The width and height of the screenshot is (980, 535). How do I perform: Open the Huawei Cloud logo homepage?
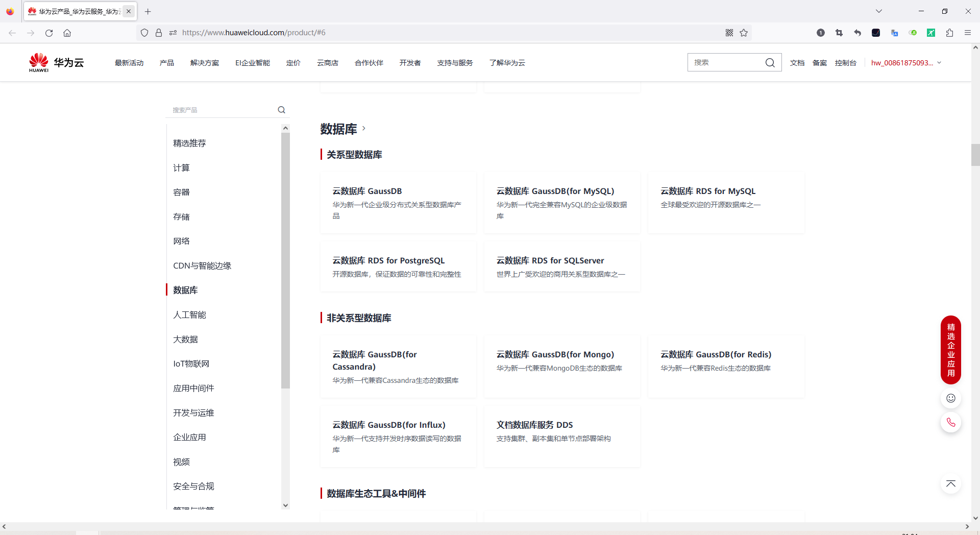[x=56, y=62]
